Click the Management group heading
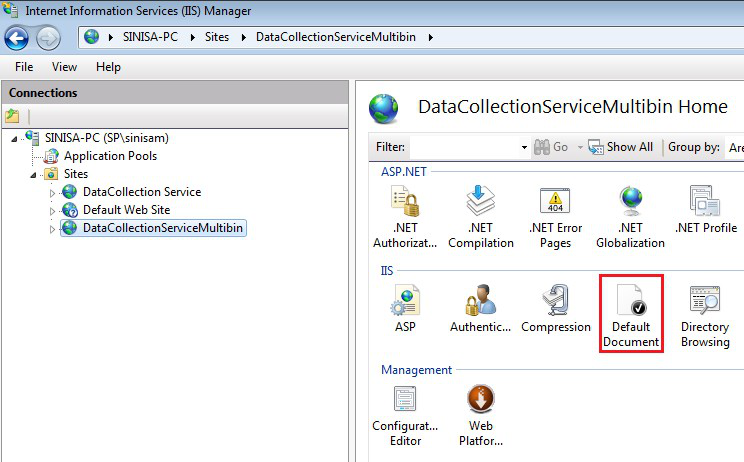This screenshot has width=744, height=462. click(417, 370)
